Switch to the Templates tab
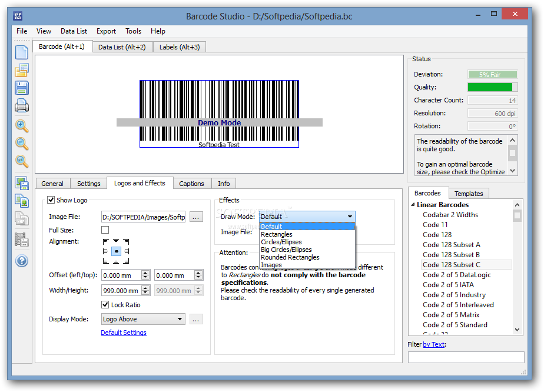This screenshot has height=392, width=544. pyautogui.click(x=469, y=194)
